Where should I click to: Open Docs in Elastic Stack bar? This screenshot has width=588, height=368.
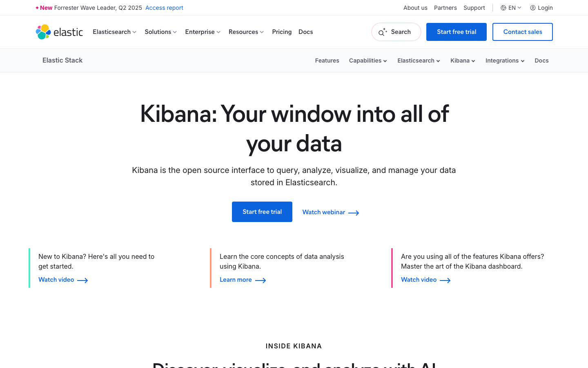point(541,61)
